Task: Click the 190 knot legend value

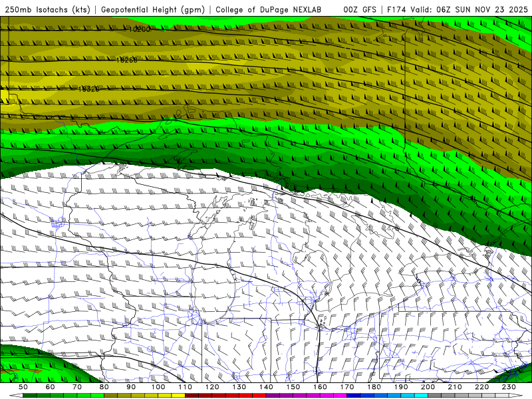Action: click(401, 387)
